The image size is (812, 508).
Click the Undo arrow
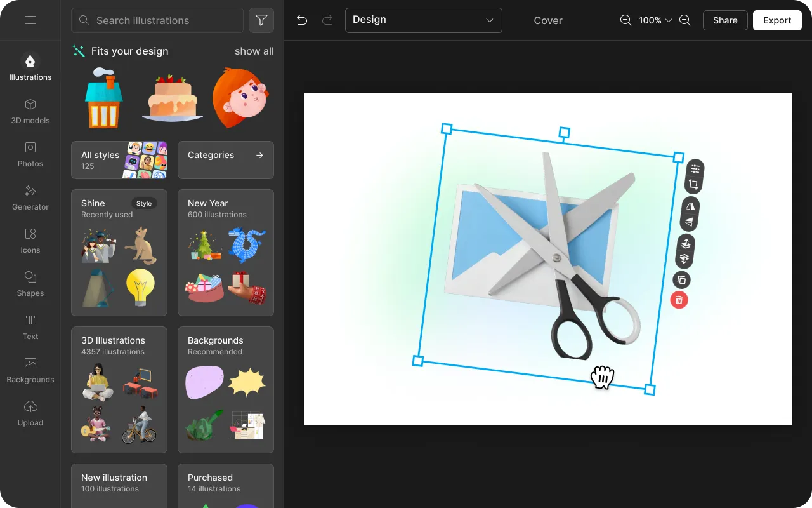click(x=301, y=20)
